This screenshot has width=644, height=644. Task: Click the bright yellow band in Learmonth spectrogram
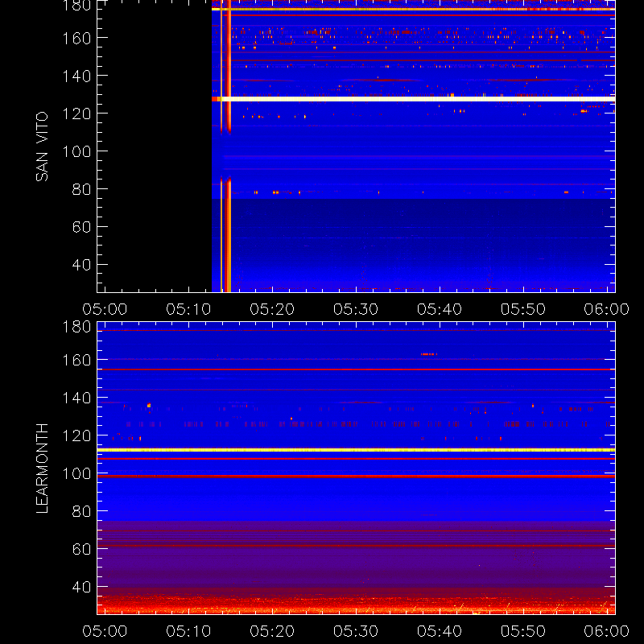(x=356, y=450)
